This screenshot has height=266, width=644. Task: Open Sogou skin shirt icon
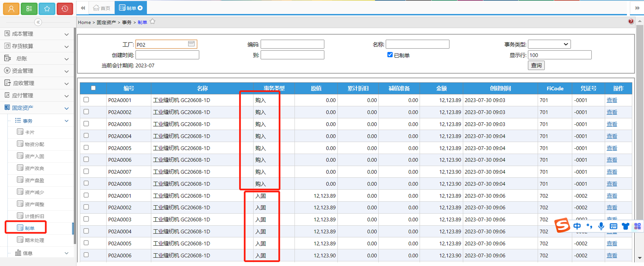coord(625,226)
